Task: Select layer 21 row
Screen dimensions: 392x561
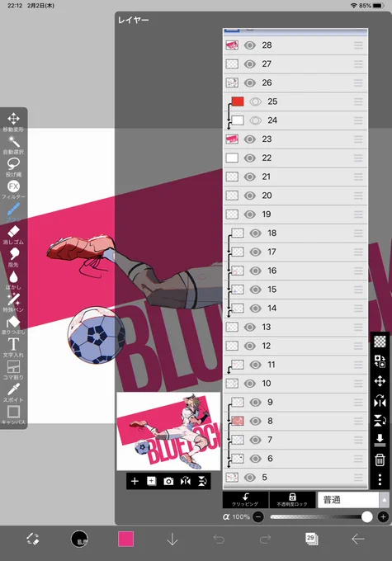Action: [295, 177]
